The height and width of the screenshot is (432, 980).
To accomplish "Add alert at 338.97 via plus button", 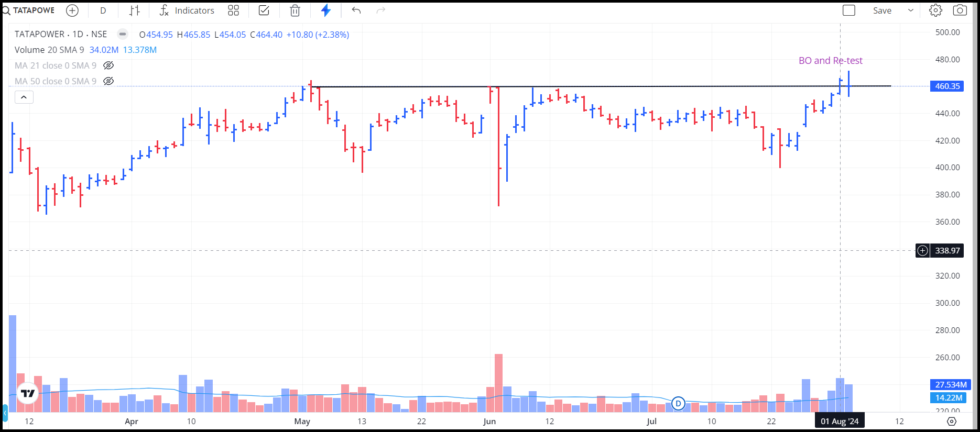I will [x=922, y=250].
